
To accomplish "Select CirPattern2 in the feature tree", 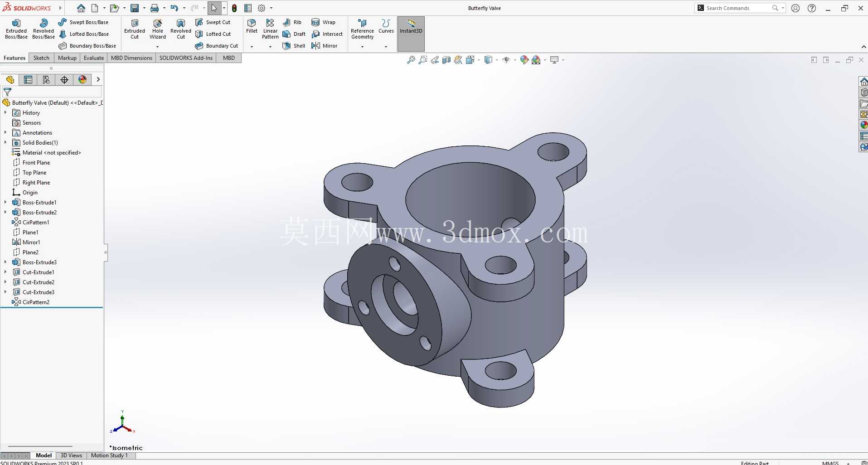I will (x=31, y=302).
